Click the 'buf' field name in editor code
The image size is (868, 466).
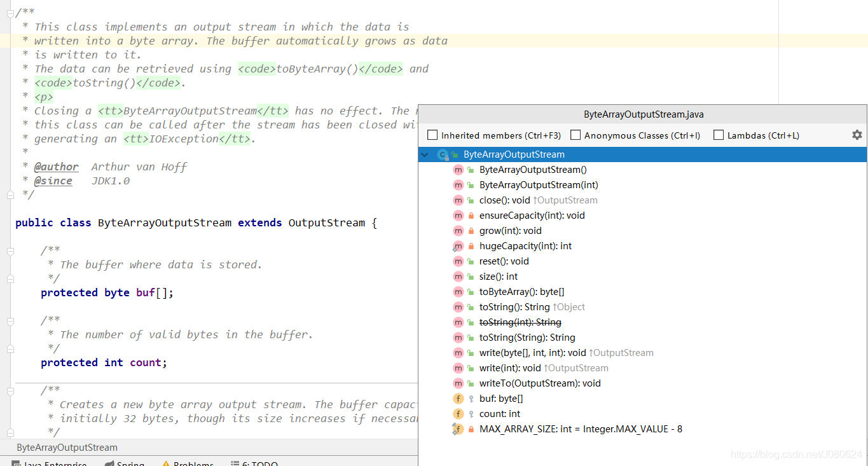(x=146, y=292)
